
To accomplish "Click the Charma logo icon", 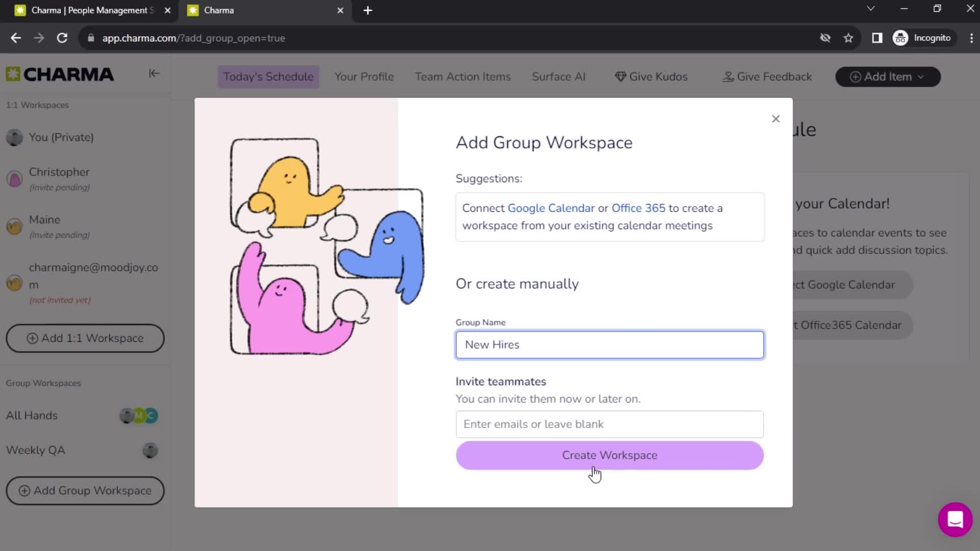I will [13, 74].
